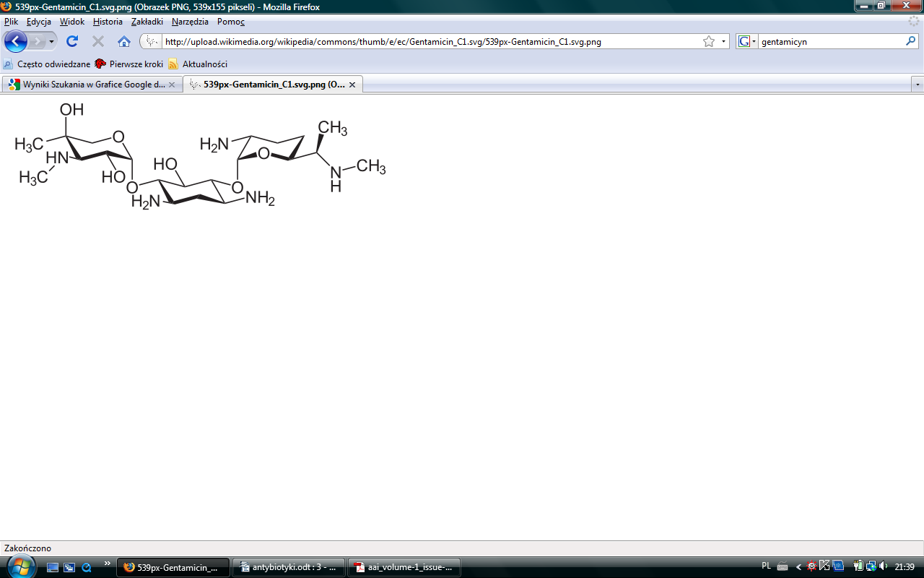
Task: Switch to antybiotyki.odt taskbar button
Action: tap(289, 567)
